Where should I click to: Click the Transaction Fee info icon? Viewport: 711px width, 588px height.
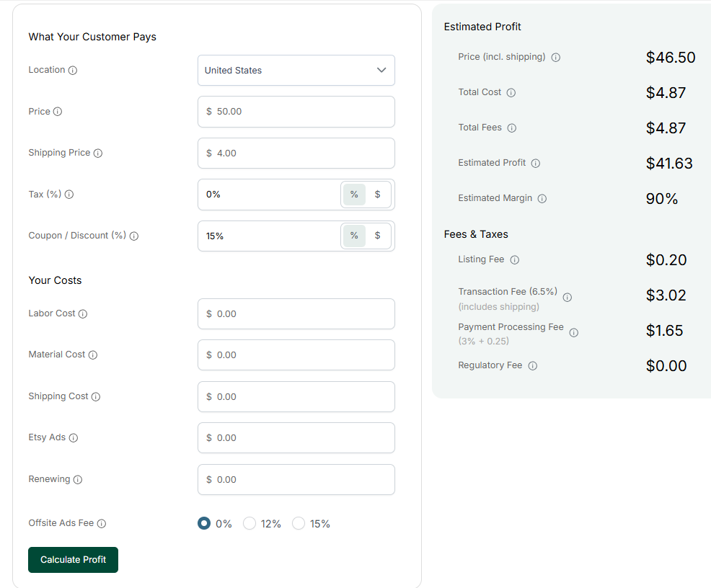point(568,297)
